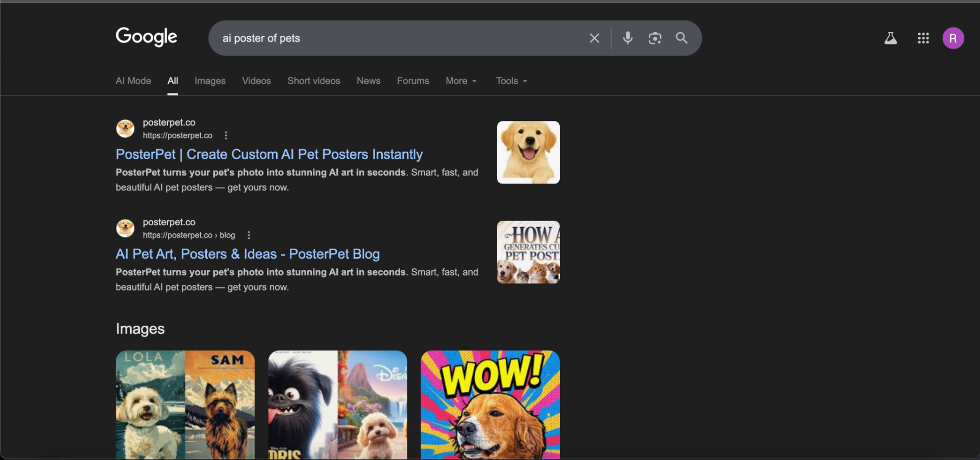Clear the search box with the X icon

[x=594, y=38]
